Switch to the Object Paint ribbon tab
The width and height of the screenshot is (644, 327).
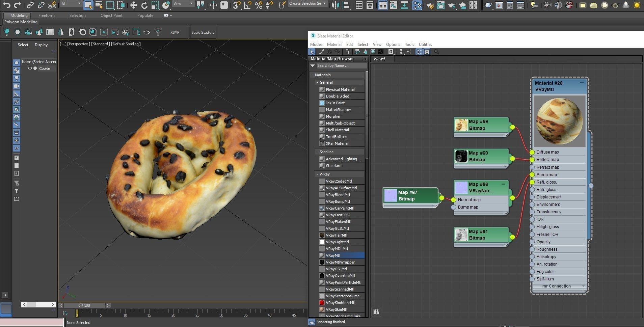coord(111,16)
